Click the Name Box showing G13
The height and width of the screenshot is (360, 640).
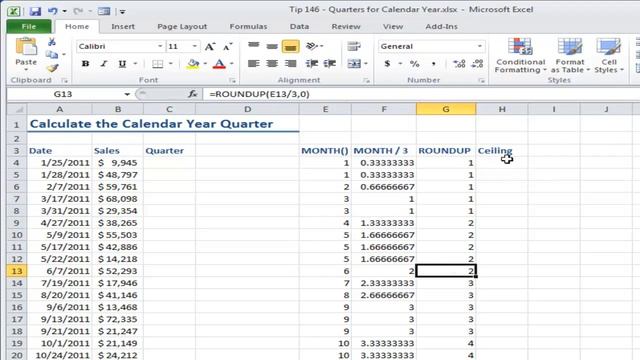coord(63,94)
